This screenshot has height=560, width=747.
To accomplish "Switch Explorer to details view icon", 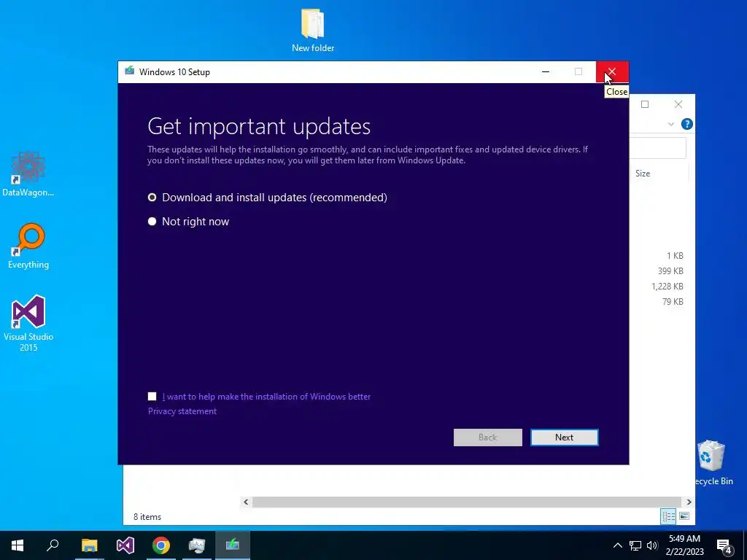I will 668,516.
